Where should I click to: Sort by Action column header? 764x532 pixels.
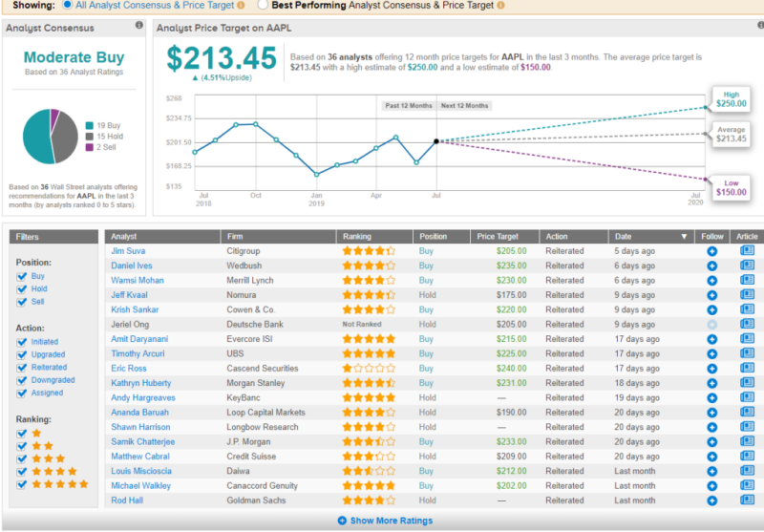[574, 236]
